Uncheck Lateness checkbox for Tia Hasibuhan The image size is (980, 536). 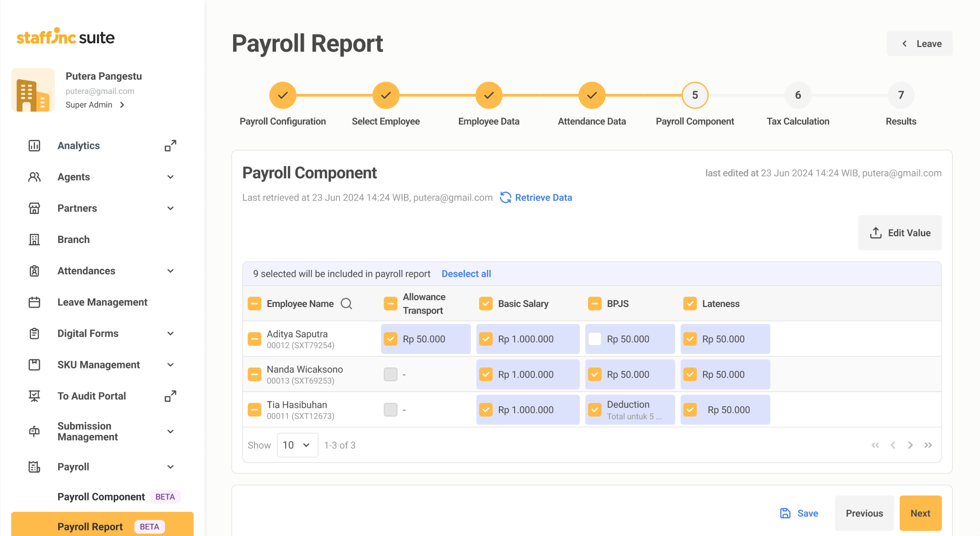click(x=690, y=410)
